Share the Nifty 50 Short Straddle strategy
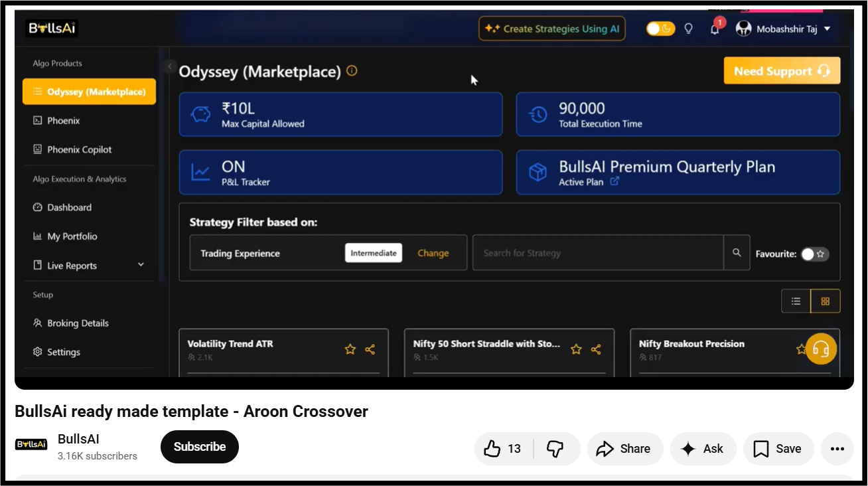 click(x=596, y=349)
